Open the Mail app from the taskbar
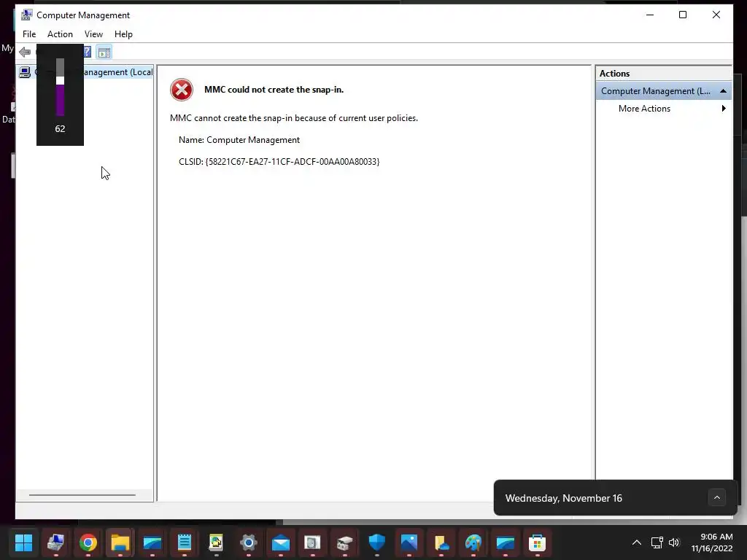 [x=281, y=542]
